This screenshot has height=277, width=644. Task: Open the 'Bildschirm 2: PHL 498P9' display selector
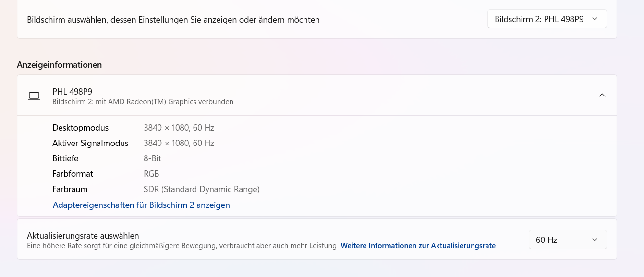click(547, 19)
